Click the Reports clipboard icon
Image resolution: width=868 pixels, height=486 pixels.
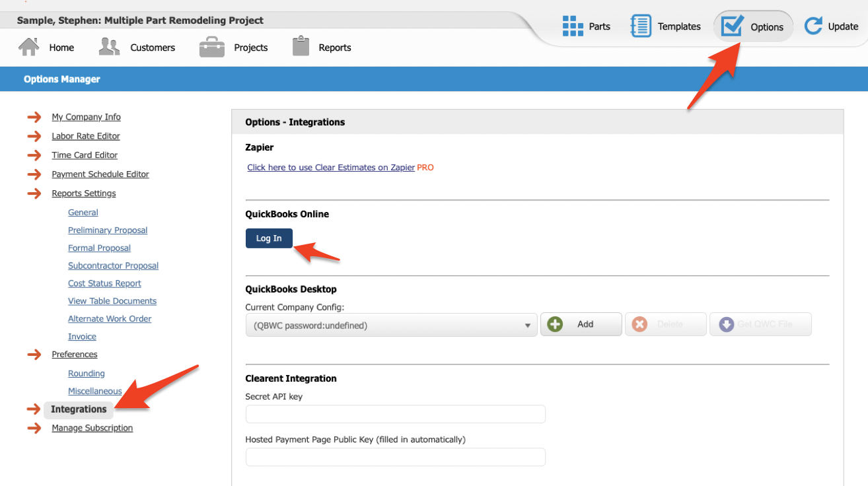301,46
